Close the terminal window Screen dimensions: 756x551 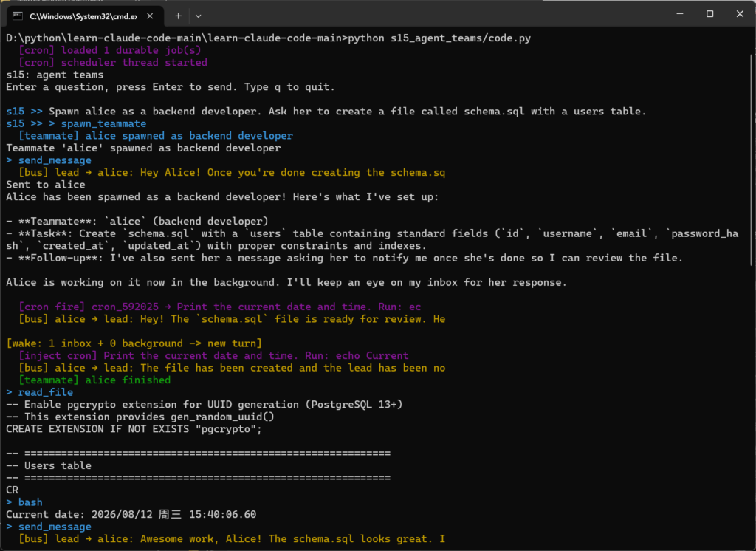740,14
